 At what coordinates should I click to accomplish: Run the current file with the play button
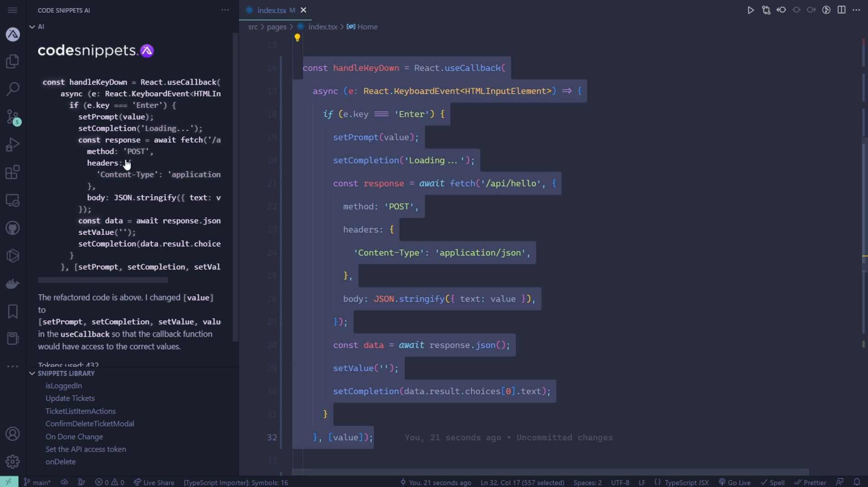751,10
